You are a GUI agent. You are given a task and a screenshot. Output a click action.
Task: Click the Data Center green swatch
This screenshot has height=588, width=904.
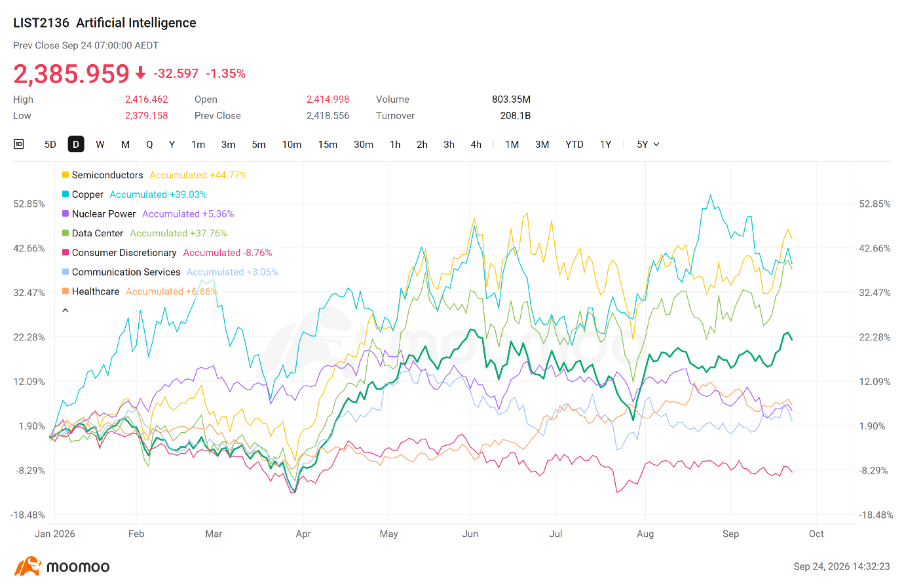[66, 233]
